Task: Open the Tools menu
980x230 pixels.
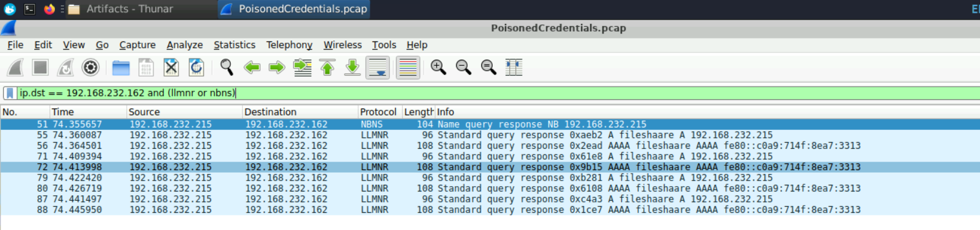Action: point(384,45)
